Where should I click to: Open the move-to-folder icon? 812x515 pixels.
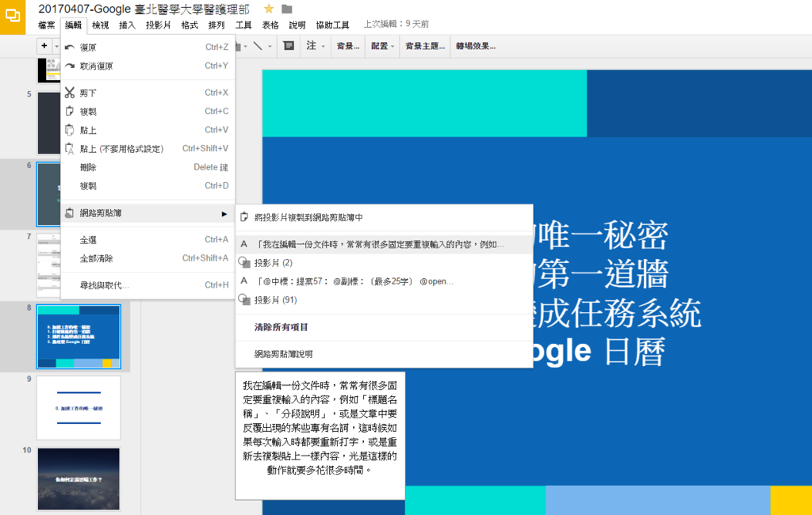coord(287,9)
